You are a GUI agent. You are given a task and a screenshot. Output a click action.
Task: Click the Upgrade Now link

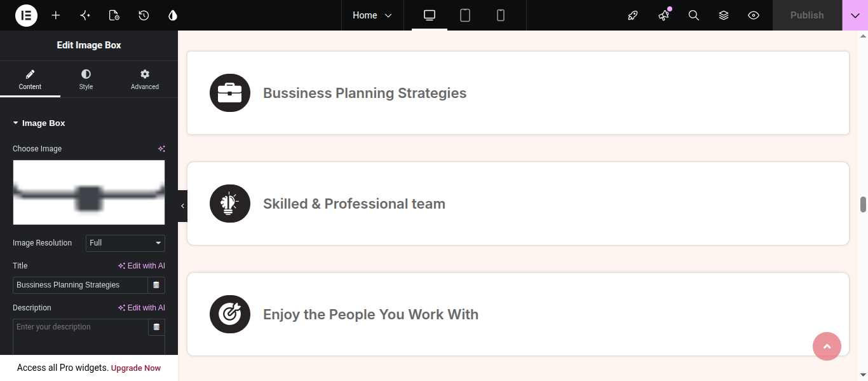point(136,368)
